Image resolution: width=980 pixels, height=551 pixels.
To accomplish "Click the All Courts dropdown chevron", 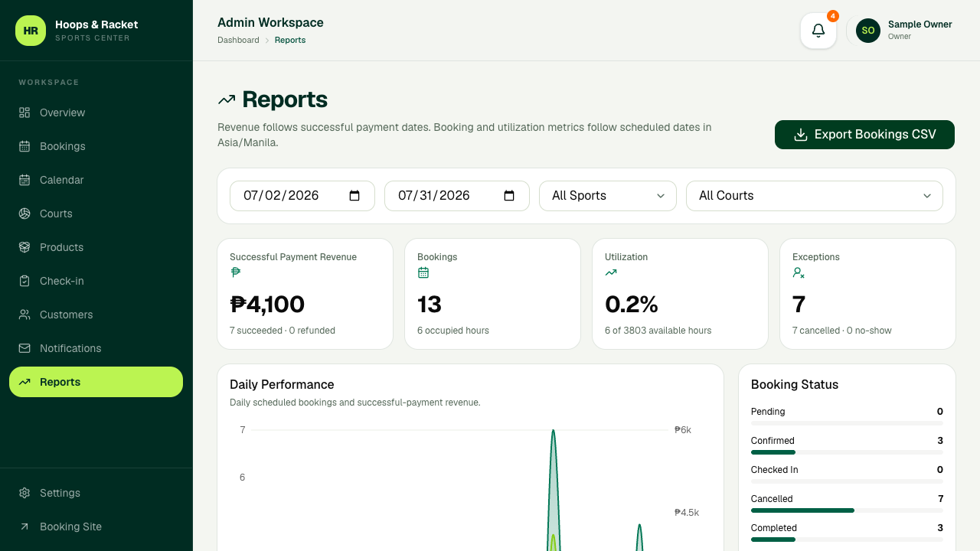I will pyautogui.click(x=927, y=196).
